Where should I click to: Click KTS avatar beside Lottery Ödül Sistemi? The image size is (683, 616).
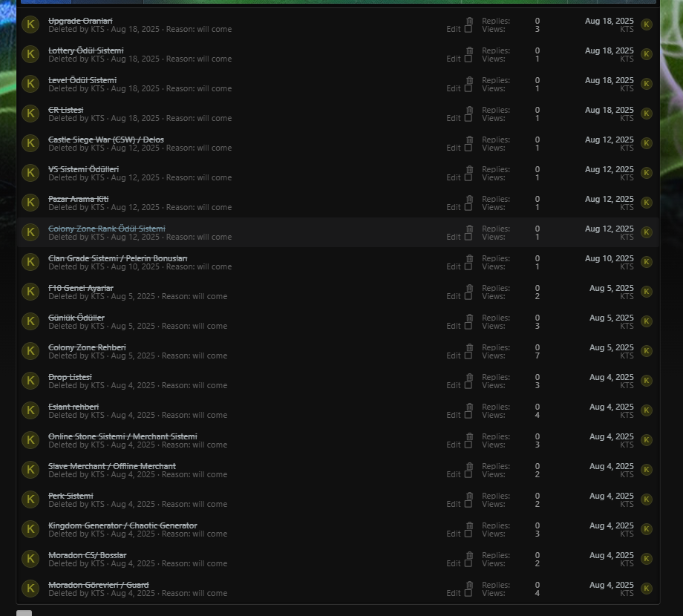[30, 54]
